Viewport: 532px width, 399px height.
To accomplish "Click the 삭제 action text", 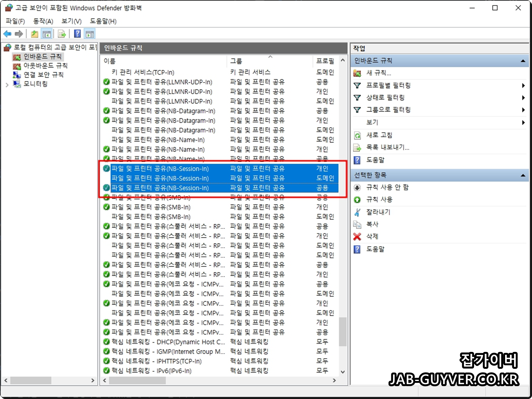I will 372,236.
